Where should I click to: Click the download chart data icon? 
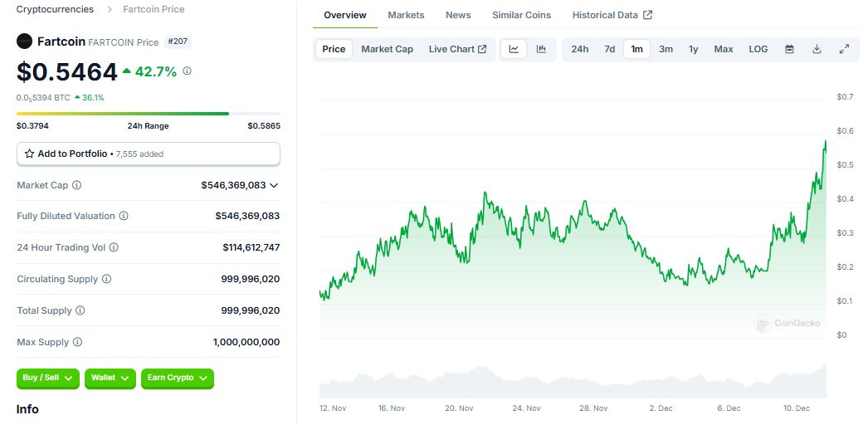coord(817,49)
